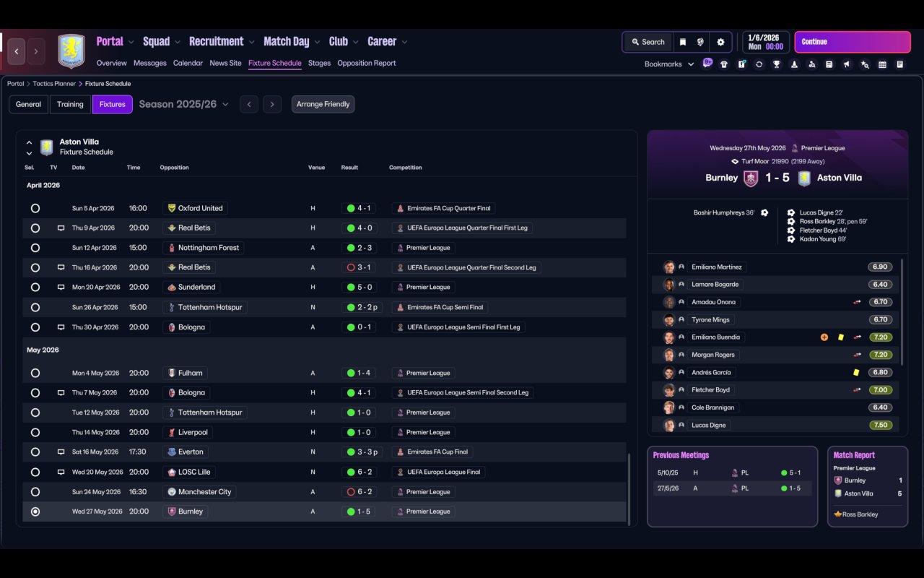Screen dimensions: 924x578
Task: Click the last bookmarks bar icon after the calendar
Action: [x=900, y=64]
